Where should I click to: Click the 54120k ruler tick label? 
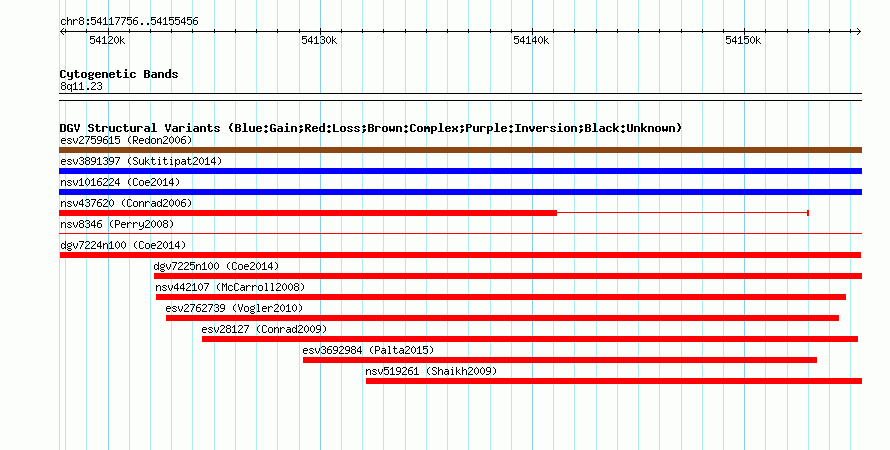click(x=107, y=41)
